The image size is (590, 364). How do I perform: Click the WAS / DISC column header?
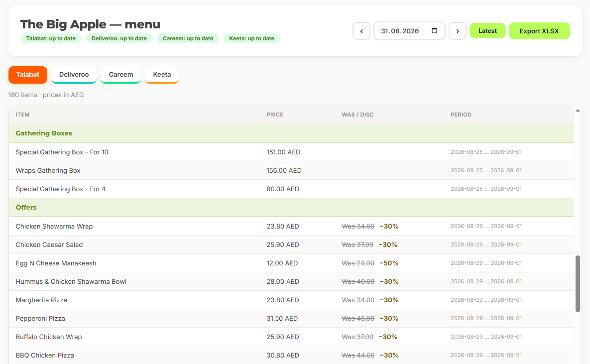357,115
